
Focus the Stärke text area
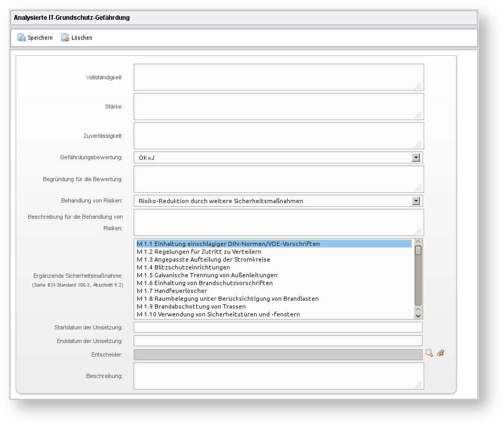tap(278, 107)
